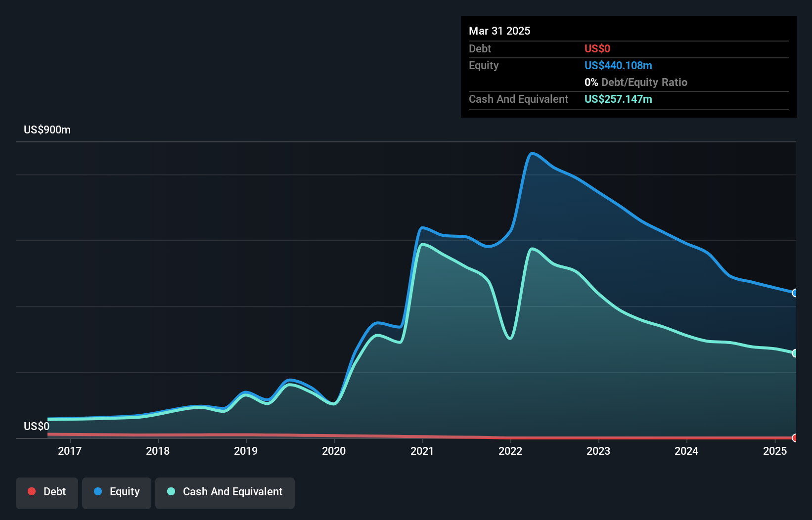Click the 2025 x-axis label
The image size is (812, 520).
point(775,451)
